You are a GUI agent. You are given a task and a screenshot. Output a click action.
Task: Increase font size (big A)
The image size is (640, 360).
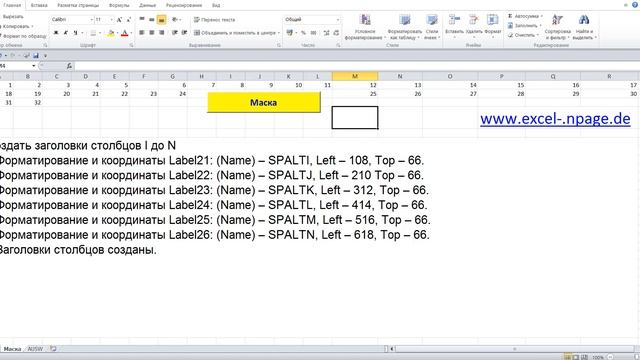119,20
